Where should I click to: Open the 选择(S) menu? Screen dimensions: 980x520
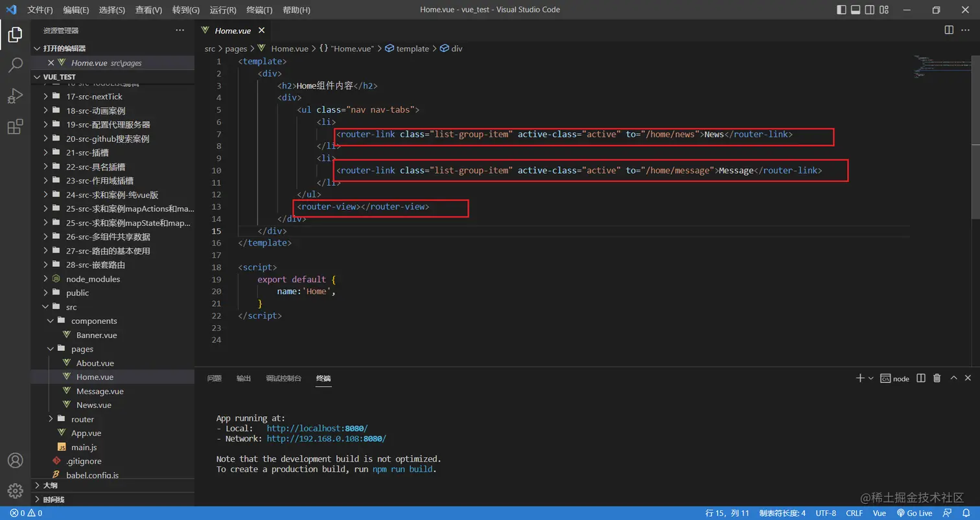[x=113, y=10]
